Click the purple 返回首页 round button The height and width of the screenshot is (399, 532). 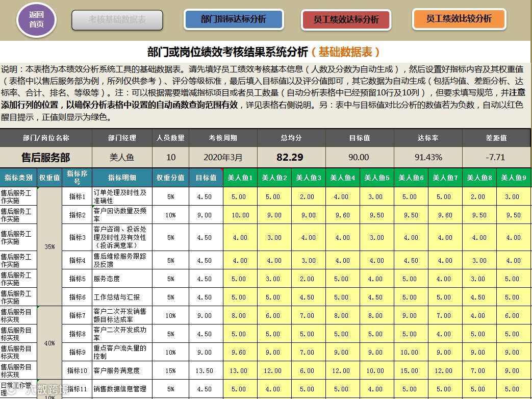(x=36, y=19)
